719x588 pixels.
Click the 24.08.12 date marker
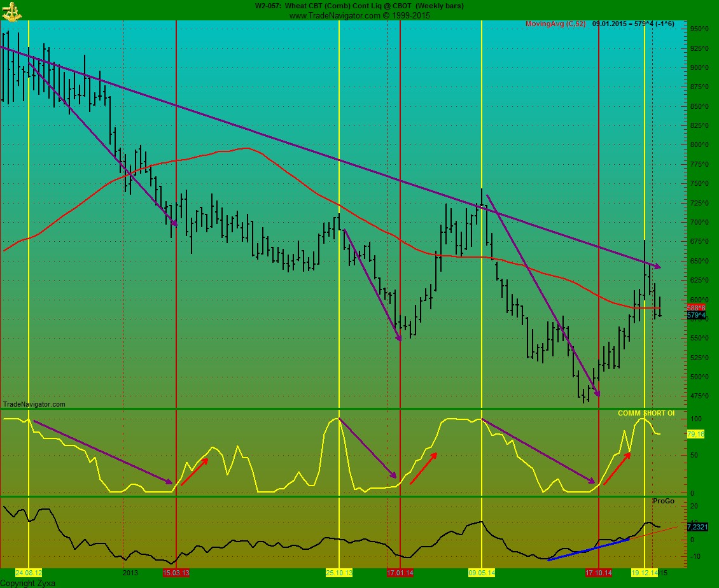[x=29, y=573]
